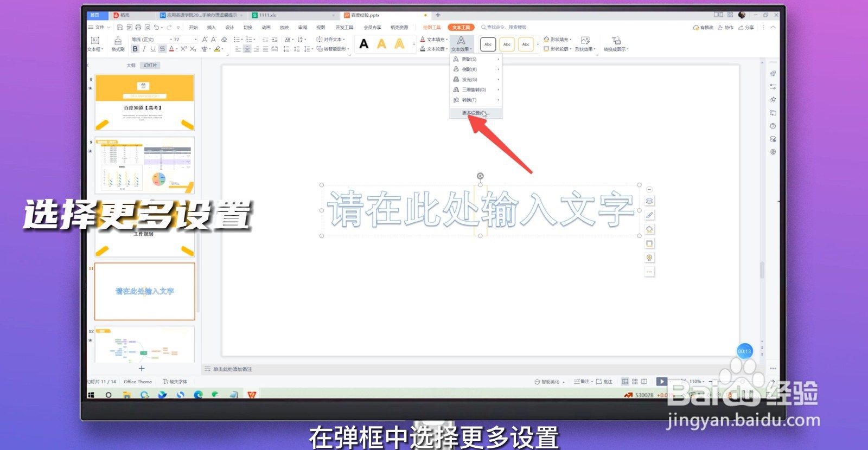This screenshot has height=450, width=868.
Task: Select the black A text style preset
Action: [364, 44]
